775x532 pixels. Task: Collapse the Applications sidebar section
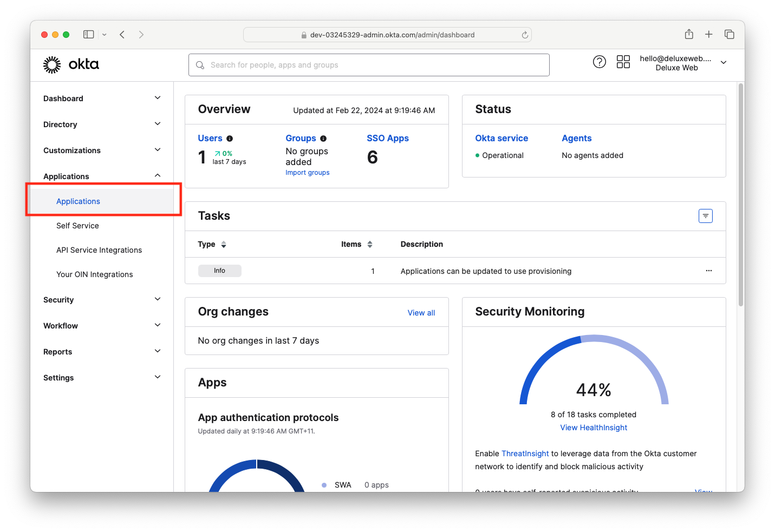click(157, 176)
